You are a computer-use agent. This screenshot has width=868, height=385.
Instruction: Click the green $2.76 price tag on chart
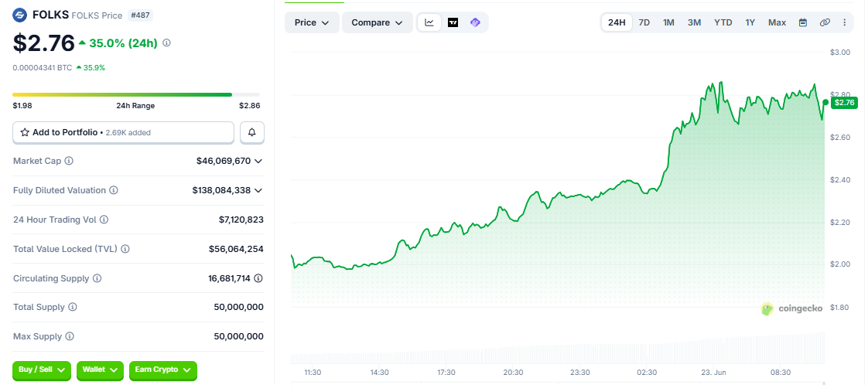[844, 102]
